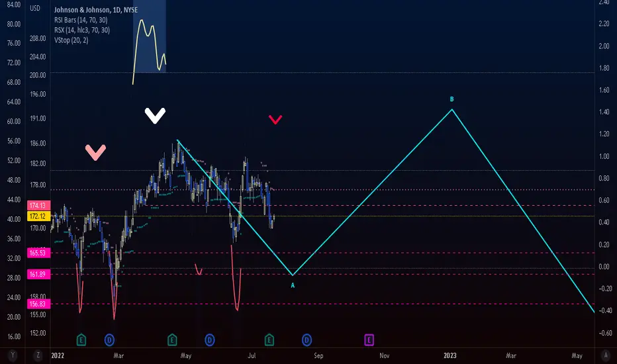Select the pink chevron arrow drawing
The image size is (617, 364).
coord(95,152)
